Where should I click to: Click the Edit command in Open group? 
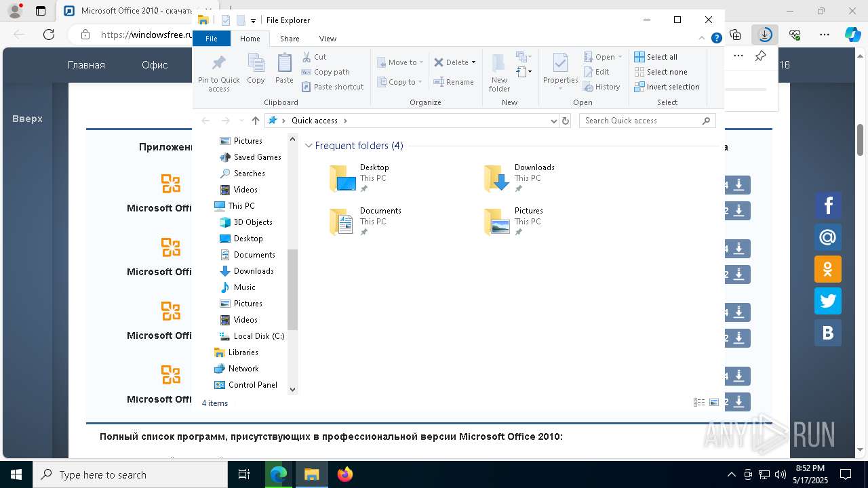pyautogui.click(x=596, y=72)
